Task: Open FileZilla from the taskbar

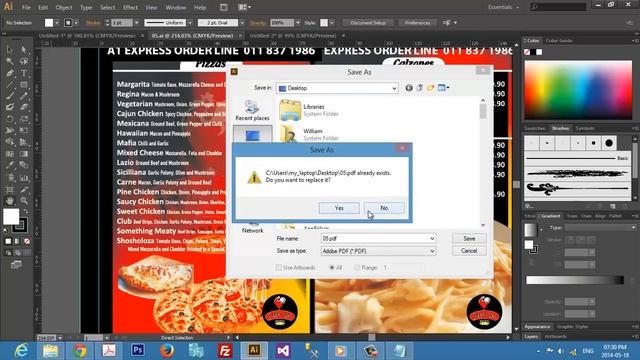Action: point(225,350)
